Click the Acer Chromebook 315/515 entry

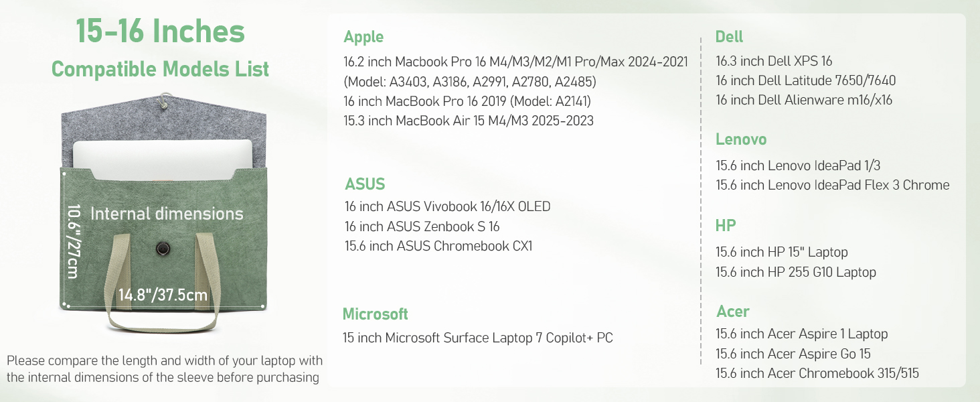pos(817,373)
